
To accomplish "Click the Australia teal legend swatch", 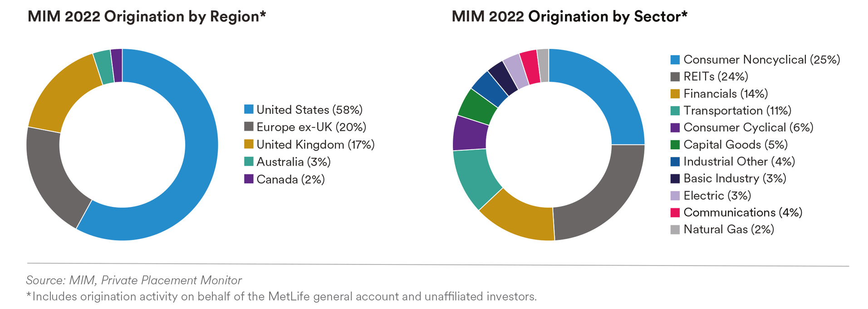I will tap(249, 162).
